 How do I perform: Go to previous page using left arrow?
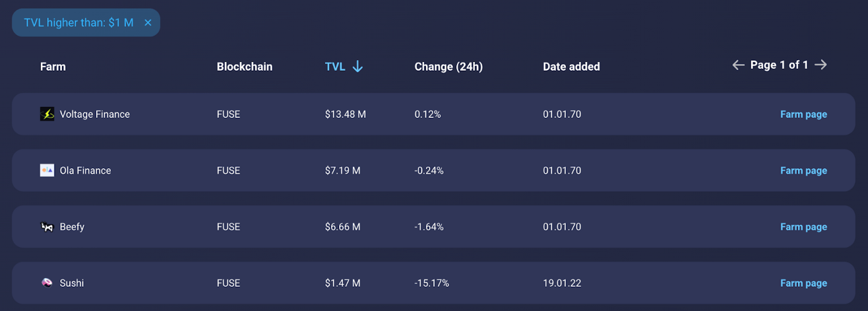(x=738, y=65)
